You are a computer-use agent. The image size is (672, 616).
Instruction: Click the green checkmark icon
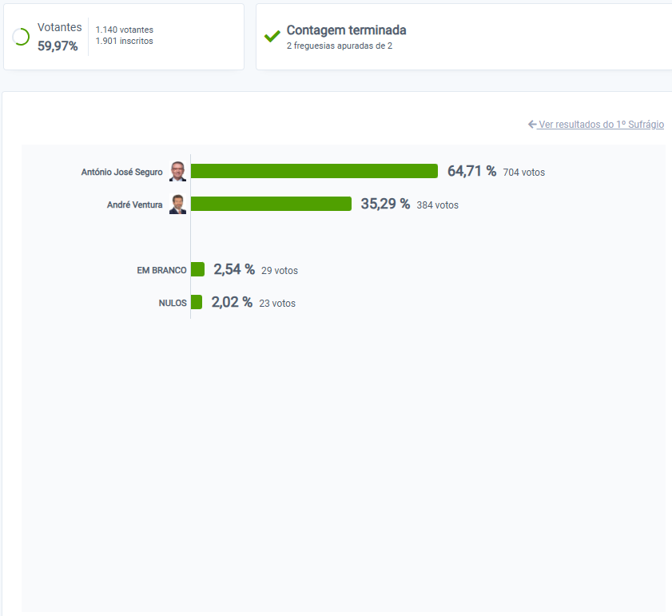(272, 37)
